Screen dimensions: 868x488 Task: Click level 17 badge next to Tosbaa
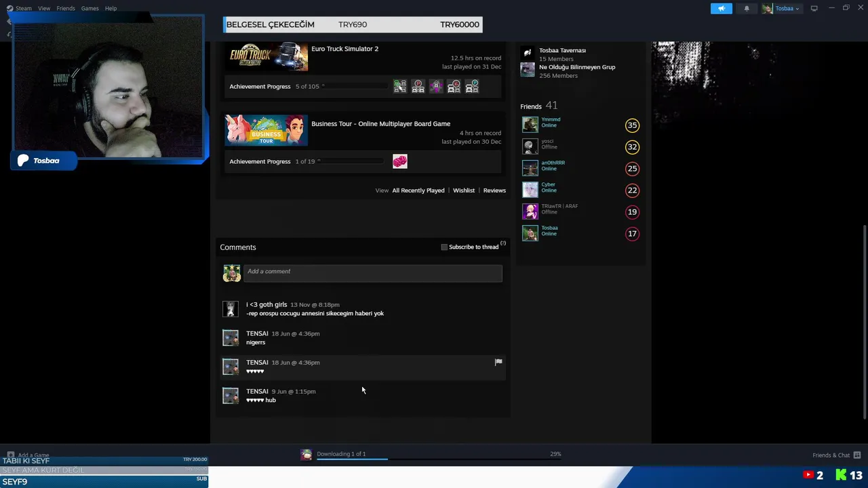point(632,233)
